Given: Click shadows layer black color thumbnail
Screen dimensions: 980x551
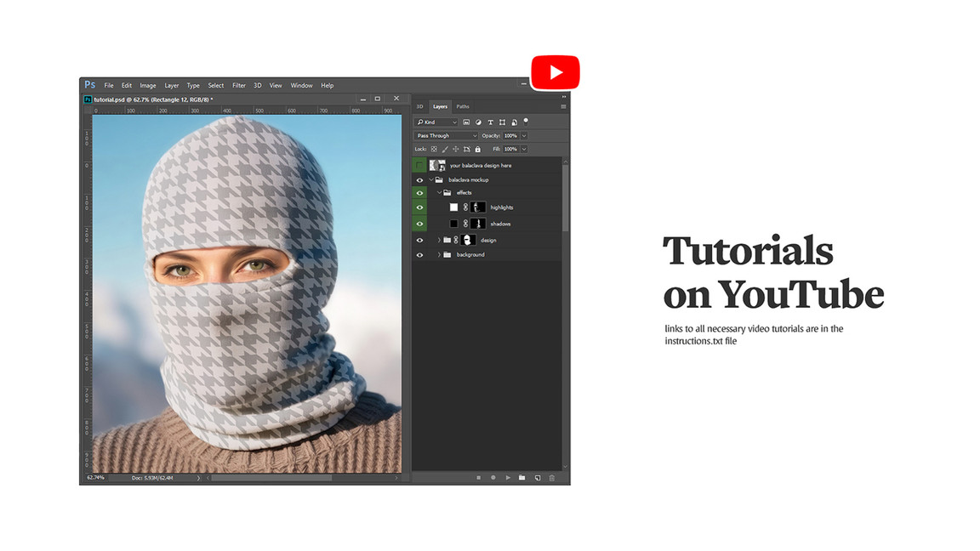Looking at the screenshot, I should (x=453, y=224).
